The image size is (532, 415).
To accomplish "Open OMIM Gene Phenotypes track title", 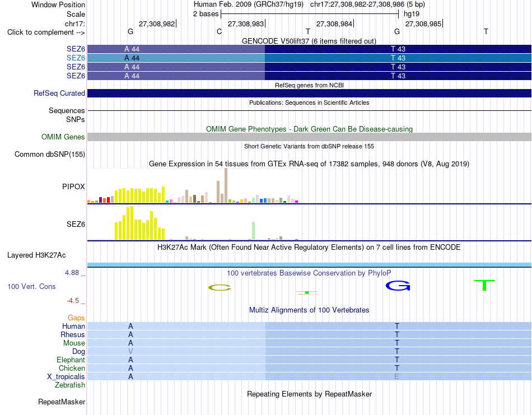I will 309,129.
